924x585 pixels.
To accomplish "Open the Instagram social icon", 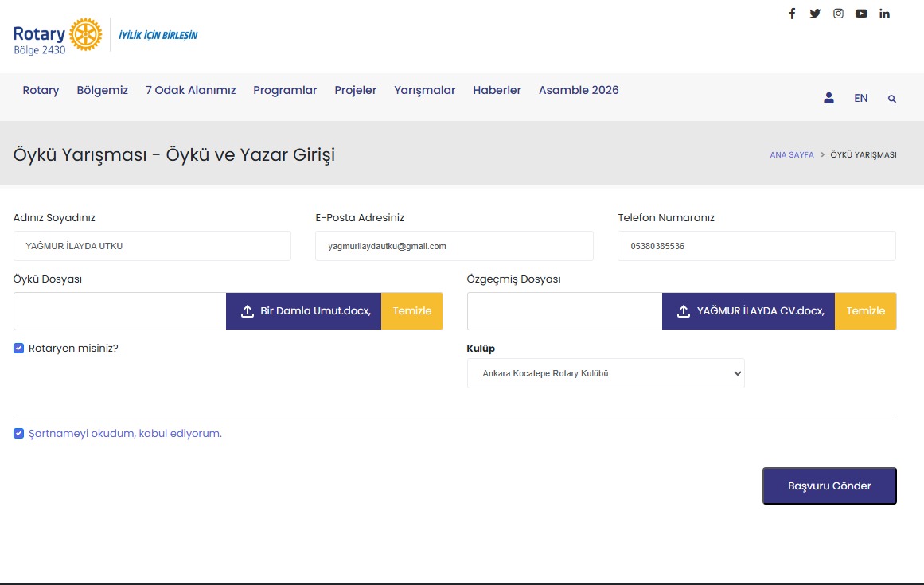I will tap(838, 14).
